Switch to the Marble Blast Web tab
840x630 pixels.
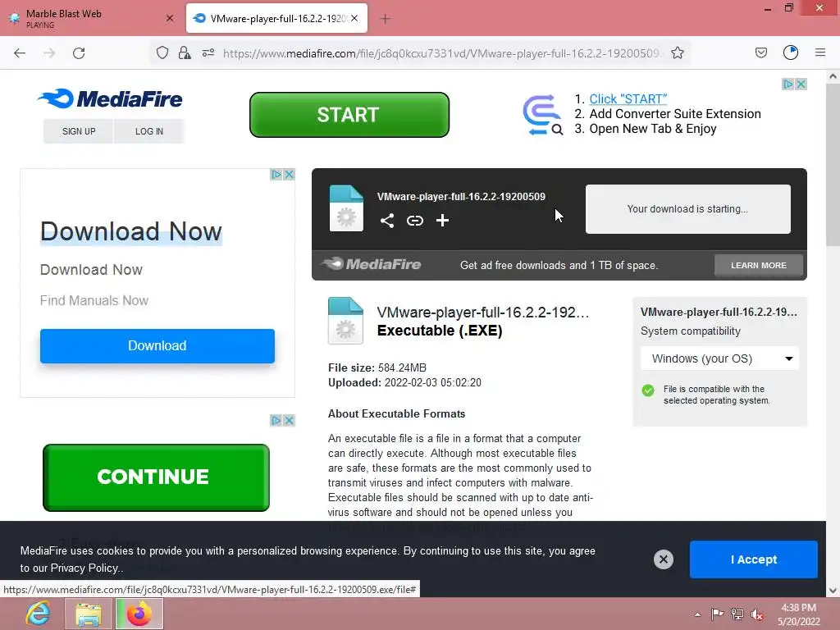[91, 18]
